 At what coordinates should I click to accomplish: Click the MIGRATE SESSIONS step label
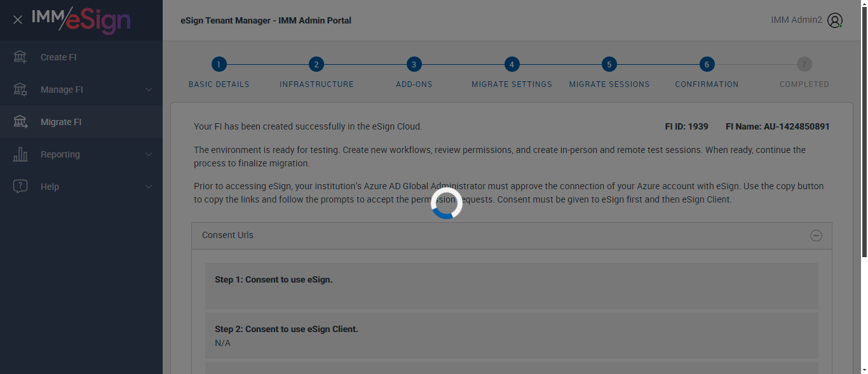609,84
